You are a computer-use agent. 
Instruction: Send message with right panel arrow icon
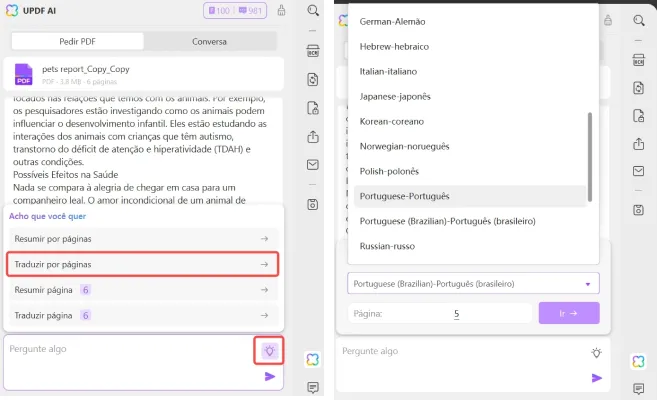[x=597, y=378]
